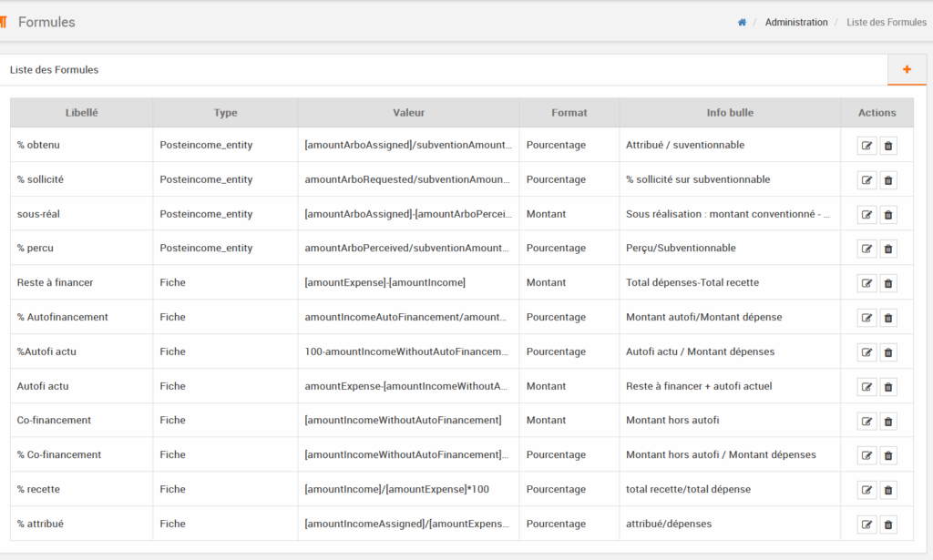Sort by the Libellé column header
The width and height of the screenshot is (933, 560).
tap(82, 113)
